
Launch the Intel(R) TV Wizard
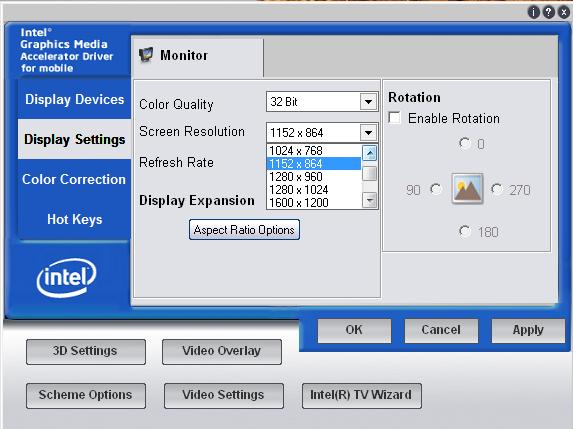click(361, 395)
